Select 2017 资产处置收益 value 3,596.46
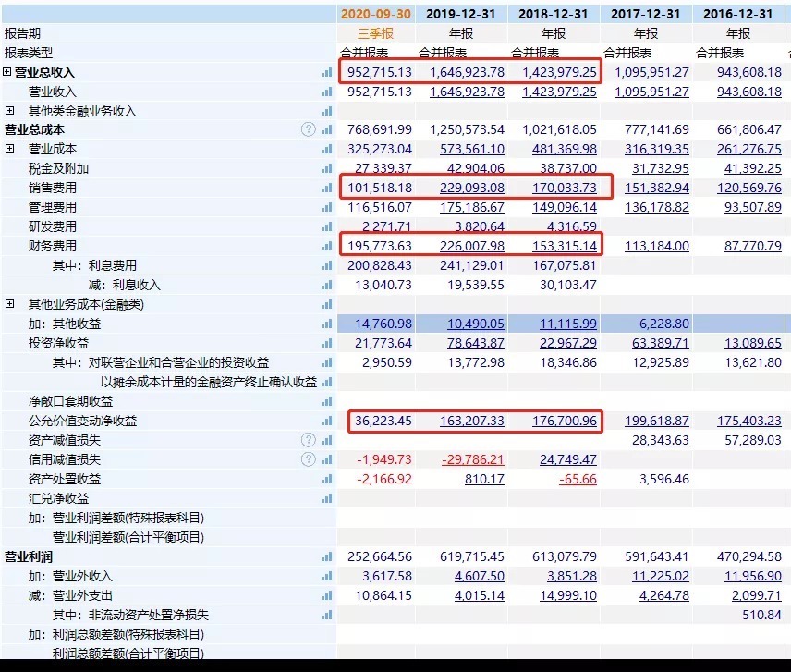 tap(663, 480)
